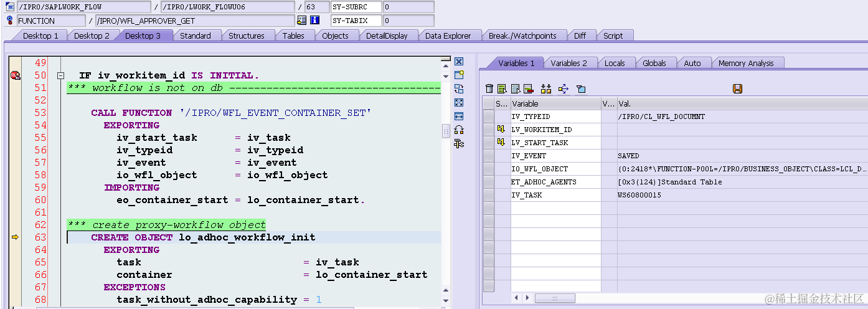The width and height of the screenshot is (868, 309).
Task: Switch to the Desktop 2 tab
Action: [x=92, y=36]
